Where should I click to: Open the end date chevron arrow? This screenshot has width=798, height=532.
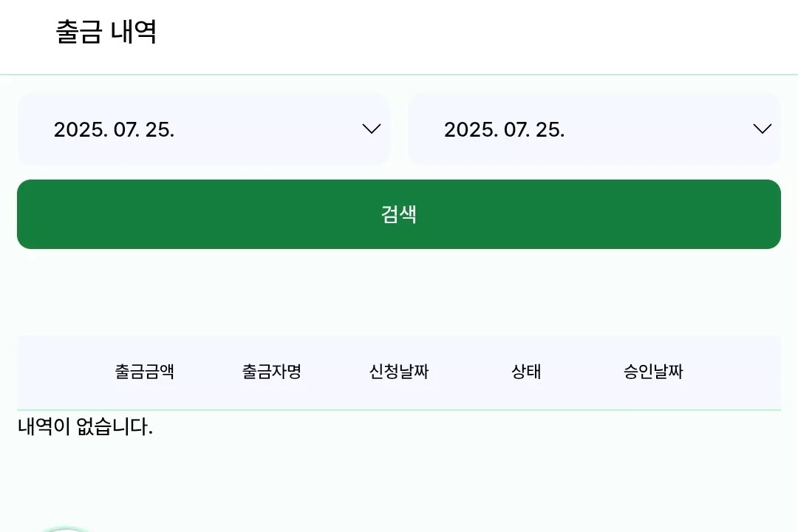click(762, 129)
